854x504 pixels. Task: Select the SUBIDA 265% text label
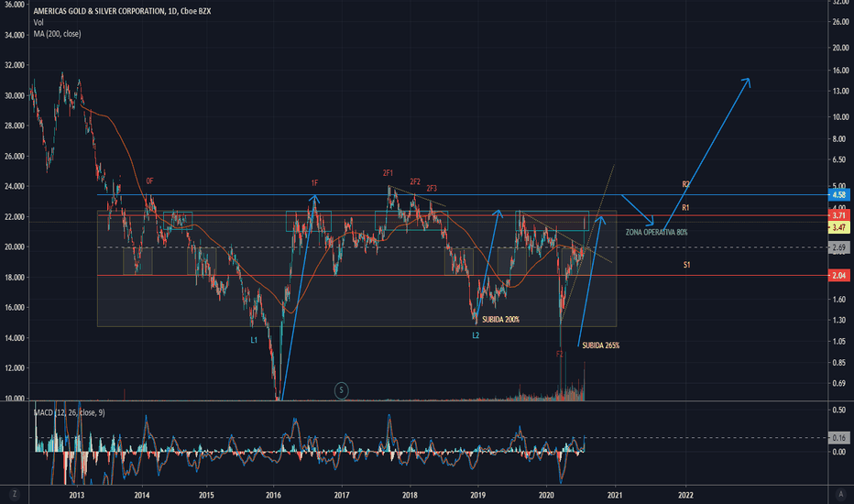pyautogui.click(x=601, y=345)
